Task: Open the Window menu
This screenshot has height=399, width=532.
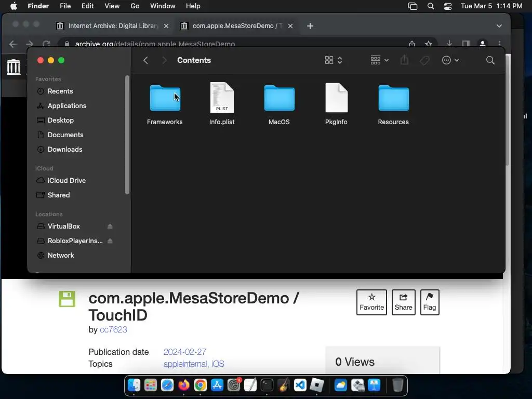Action: click(x=163, y=6)
